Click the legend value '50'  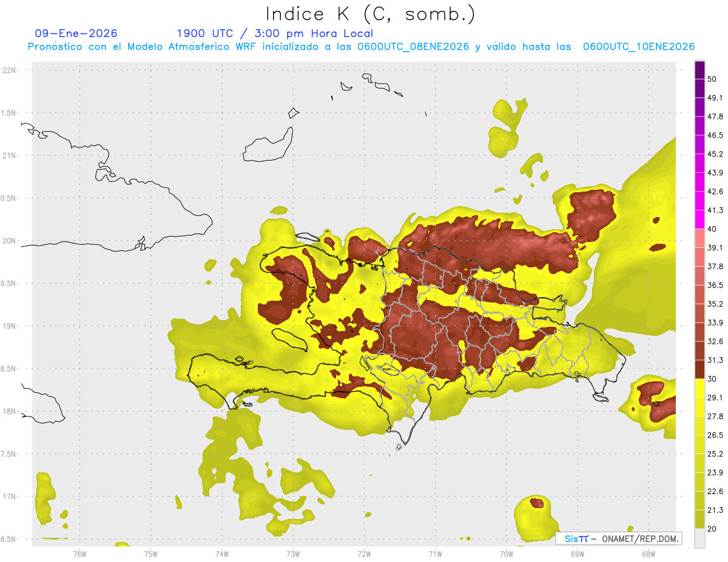712,79
